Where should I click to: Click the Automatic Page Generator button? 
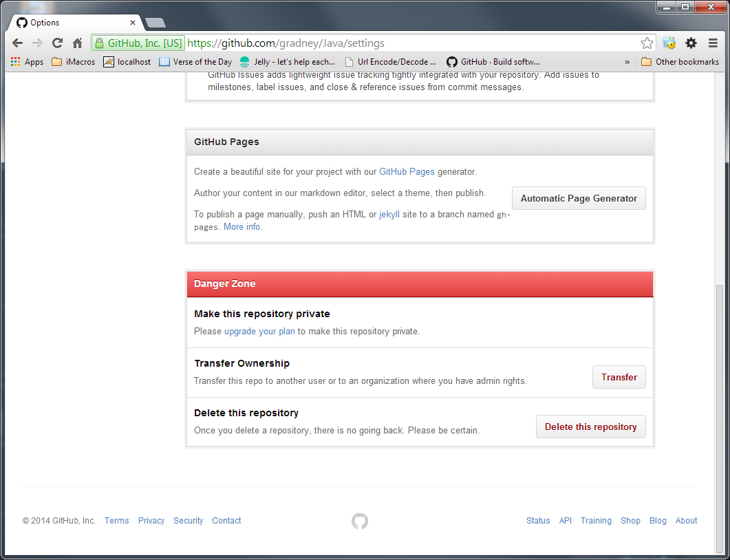579,198
